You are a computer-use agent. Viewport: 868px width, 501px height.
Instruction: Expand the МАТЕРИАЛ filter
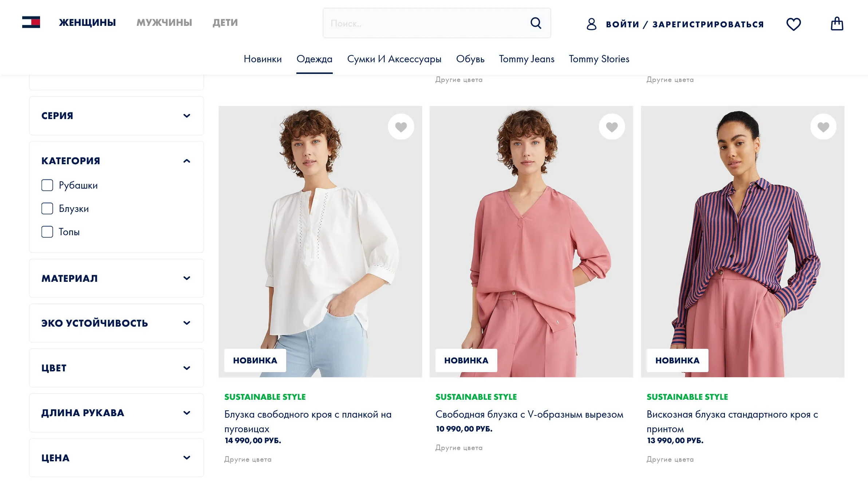(117, 278)
